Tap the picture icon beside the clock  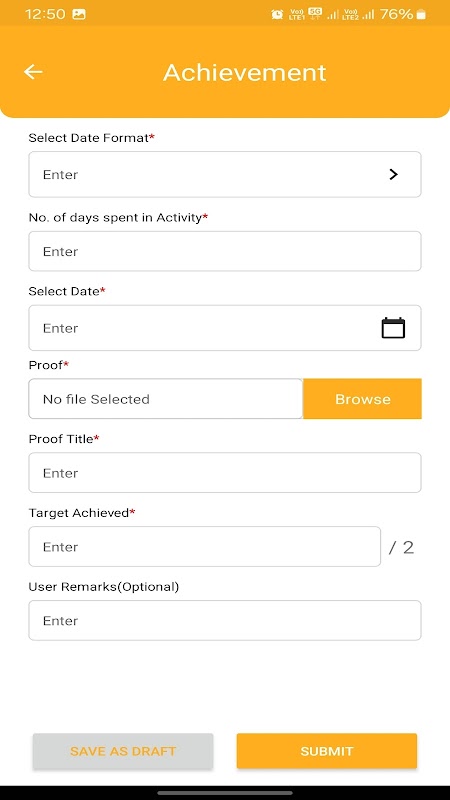pos(79,14)
